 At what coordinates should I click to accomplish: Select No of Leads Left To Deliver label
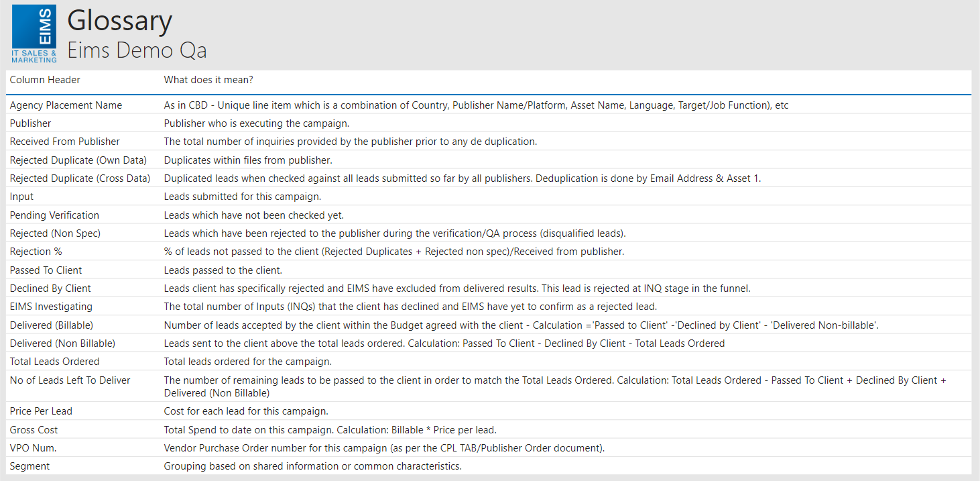pyautogui.click(x=70, y=380)
